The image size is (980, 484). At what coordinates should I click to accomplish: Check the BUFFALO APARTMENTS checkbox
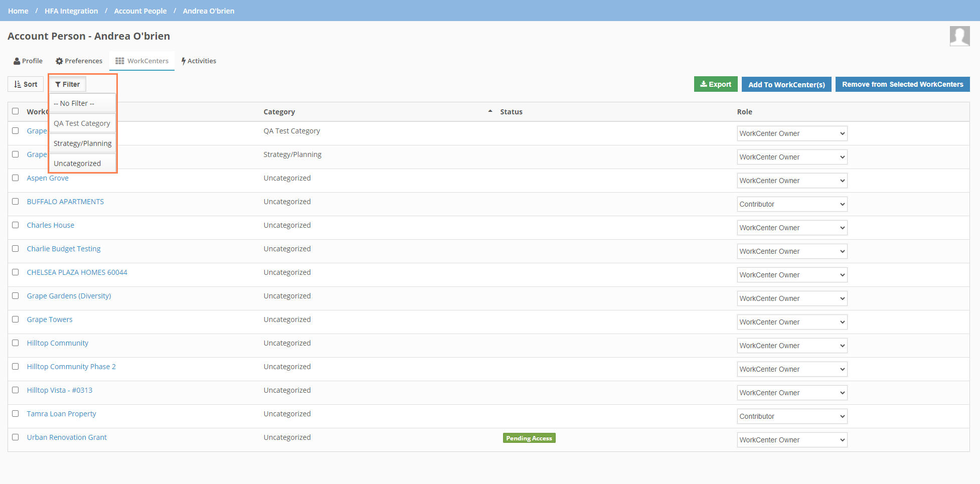[x=16, y=202]
